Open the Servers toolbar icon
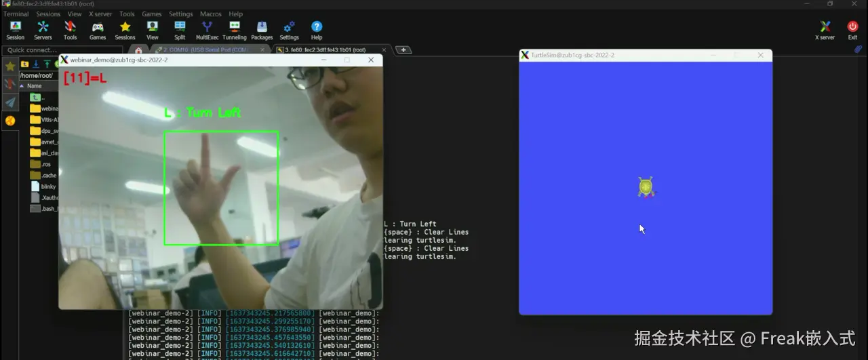Viewport: 868px width, 360px height. (x=43, y=31)
